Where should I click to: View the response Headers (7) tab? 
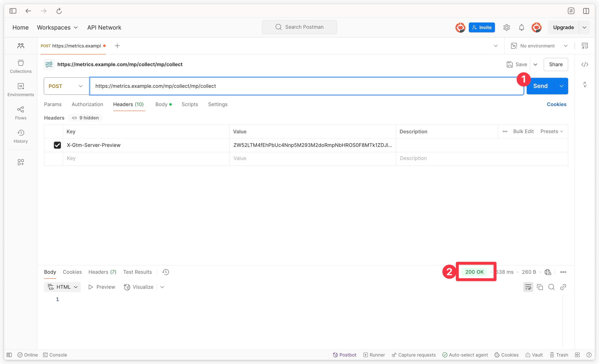tap(102, 272)
